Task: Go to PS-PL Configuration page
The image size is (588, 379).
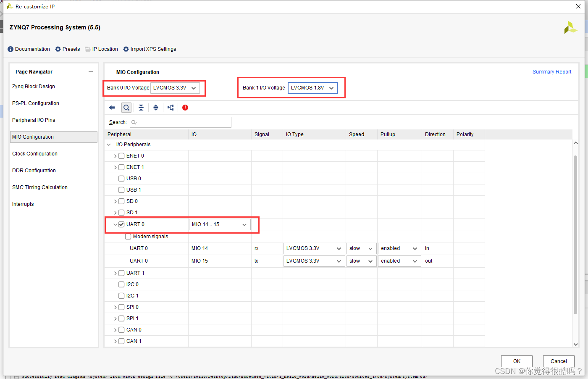Action: (36, 103)
